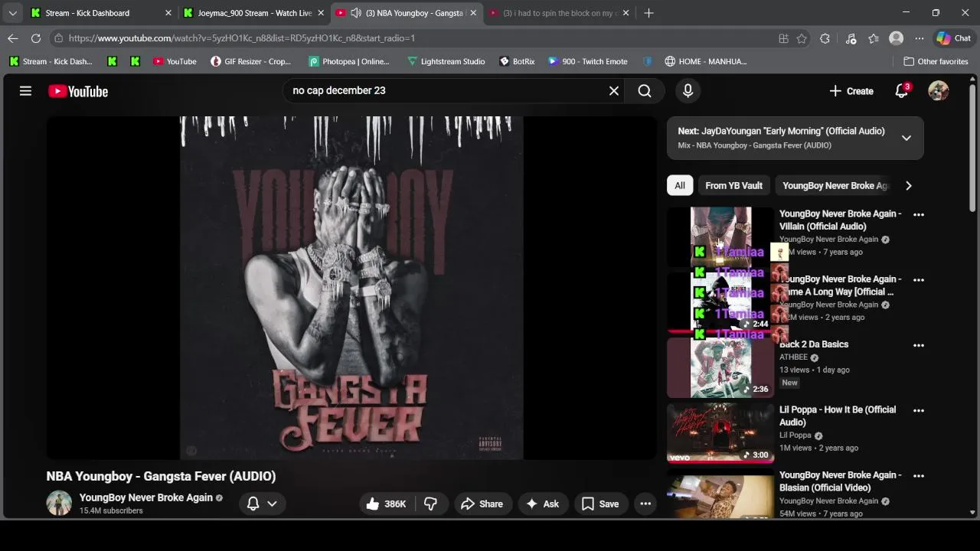The image size is (980, 551).
Task: Open Villain (Official Audio) title link
Action: pos(840,220)
